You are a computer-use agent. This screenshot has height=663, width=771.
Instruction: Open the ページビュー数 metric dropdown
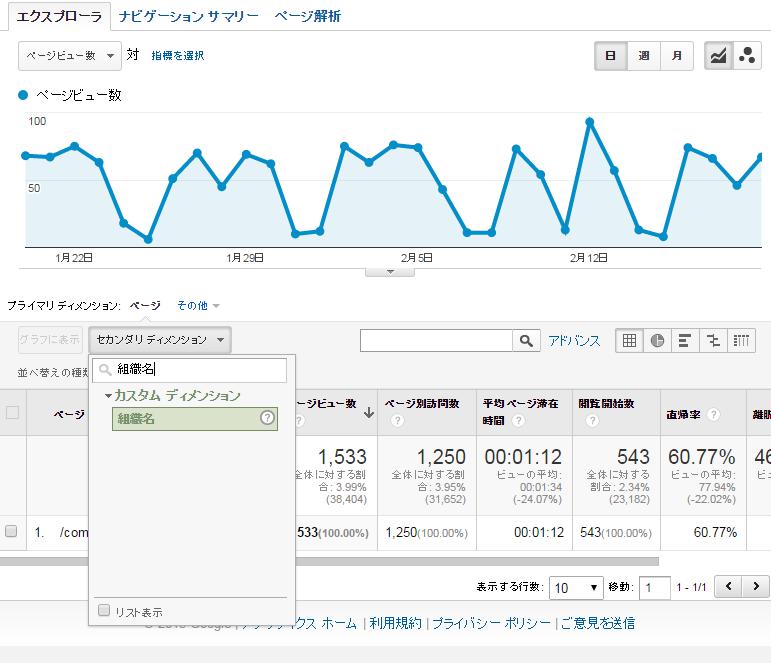tap(69, 56)
